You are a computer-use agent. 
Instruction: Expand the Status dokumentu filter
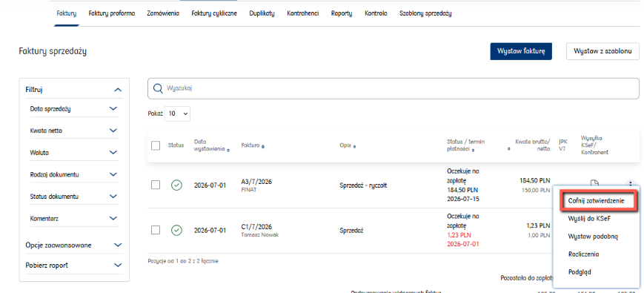pyautogui.click(x=114, y=196)
